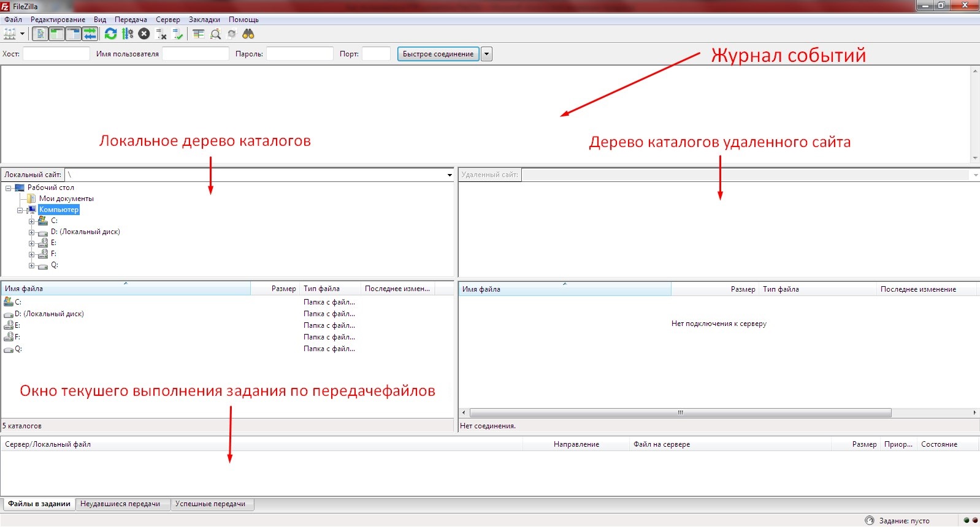Click the D: drive icon in file list

pos(9,314)
